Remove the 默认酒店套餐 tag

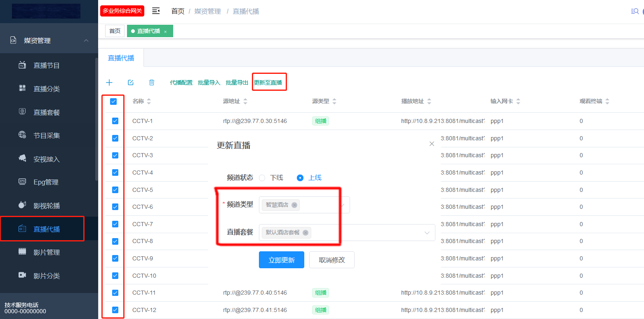click(306, 233)
